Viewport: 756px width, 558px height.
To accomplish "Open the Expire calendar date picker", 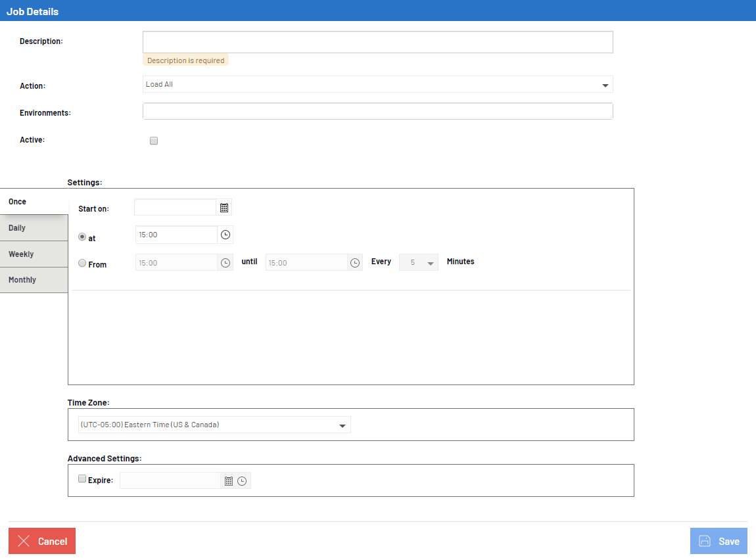I will pos(229,481).
